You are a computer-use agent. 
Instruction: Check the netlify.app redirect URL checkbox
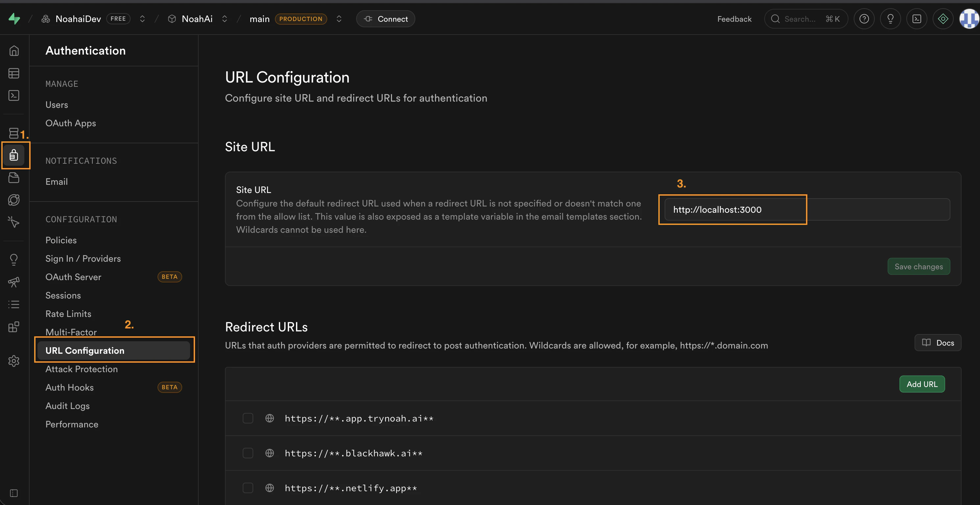(x=248, y=488)
